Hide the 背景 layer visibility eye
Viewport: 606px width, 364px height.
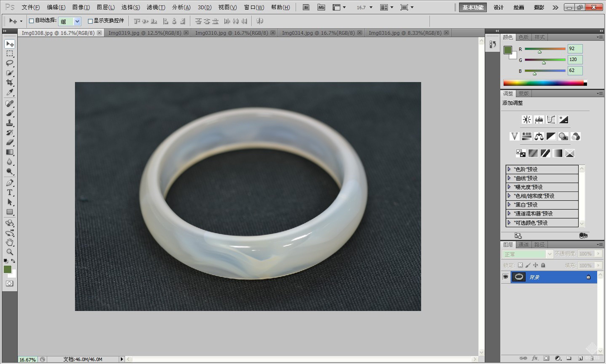(x=505, y=277)
